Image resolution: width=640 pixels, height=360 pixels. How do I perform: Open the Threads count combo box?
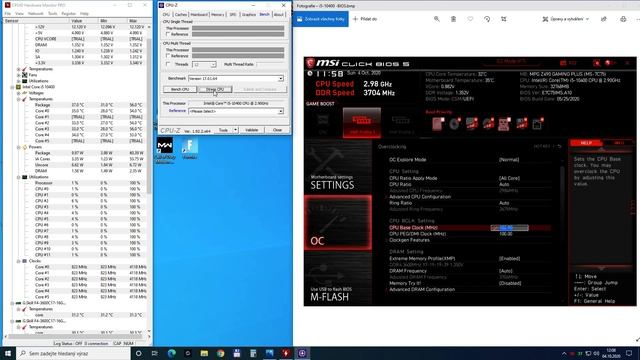click(204, 64)
